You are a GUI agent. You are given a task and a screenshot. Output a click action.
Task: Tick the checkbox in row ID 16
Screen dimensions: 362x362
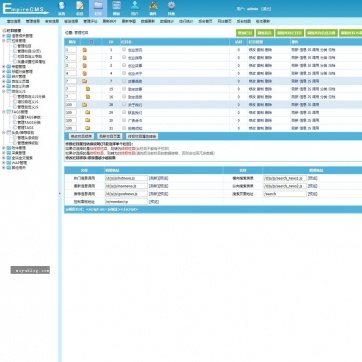[124, 97]
